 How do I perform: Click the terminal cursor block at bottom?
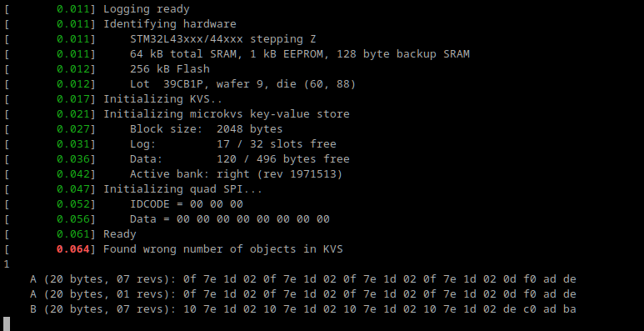point(7,324)
